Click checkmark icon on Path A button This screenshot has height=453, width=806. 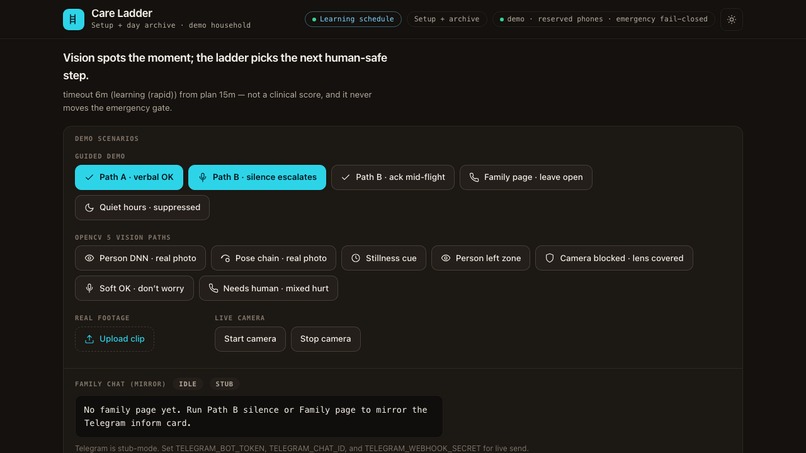pyautogui.click(x=89, y=177)
